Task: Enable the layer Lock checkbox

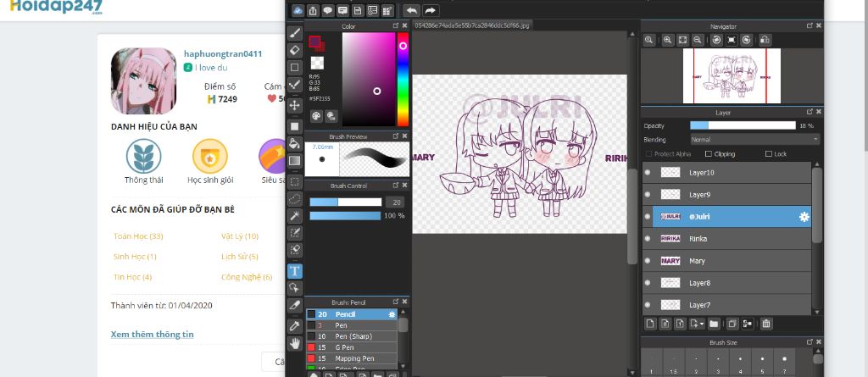Action: [x=768, y=154]
